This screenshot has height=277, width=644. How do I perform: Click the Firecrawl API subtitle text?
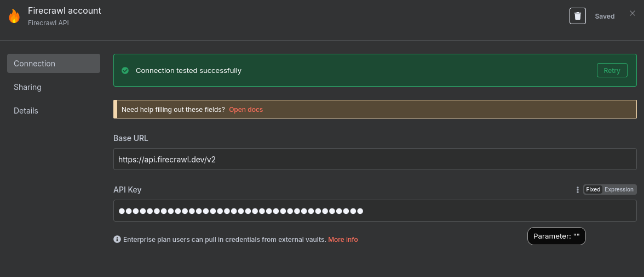(48, 23)
